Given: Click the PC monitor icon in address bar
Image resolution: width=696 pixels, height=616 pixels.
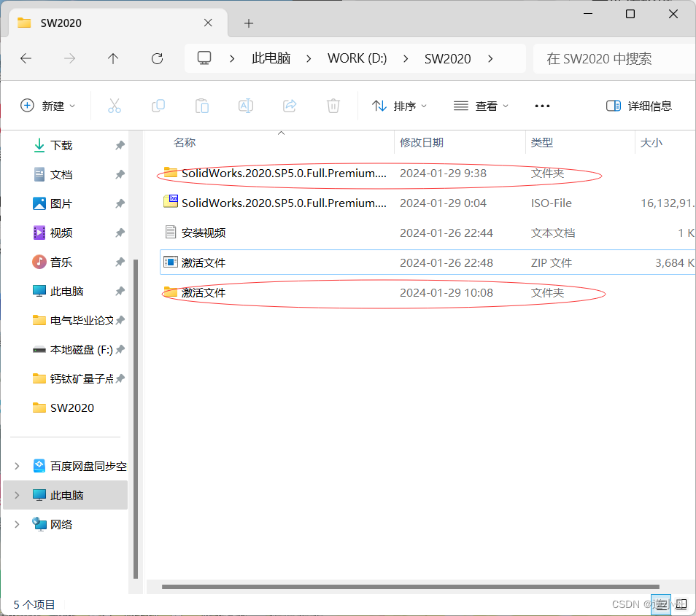Looking at the screenshot, I should (x=204, y=58).
